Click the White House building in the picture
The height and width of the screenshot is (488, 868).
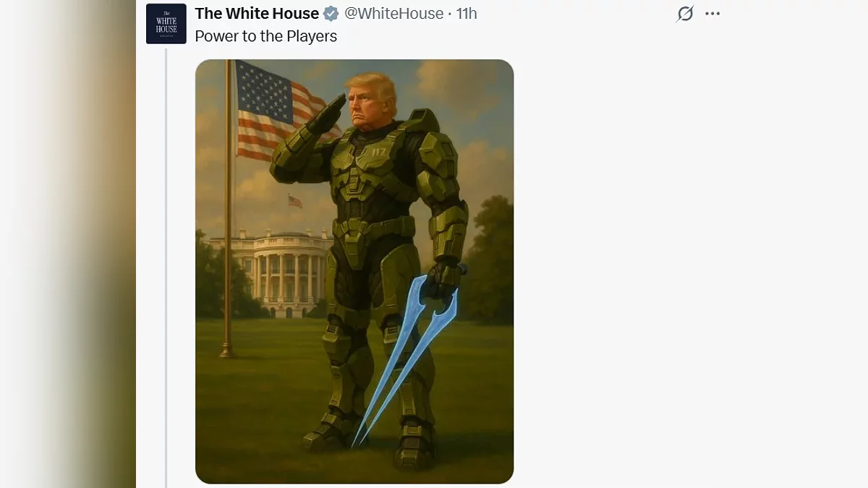tap(278, 273)
